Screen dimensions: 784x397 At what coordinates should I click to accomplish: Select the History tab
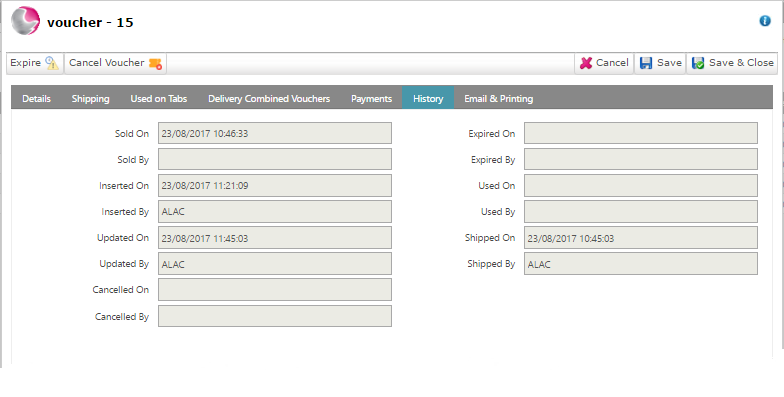coord(428,98)
